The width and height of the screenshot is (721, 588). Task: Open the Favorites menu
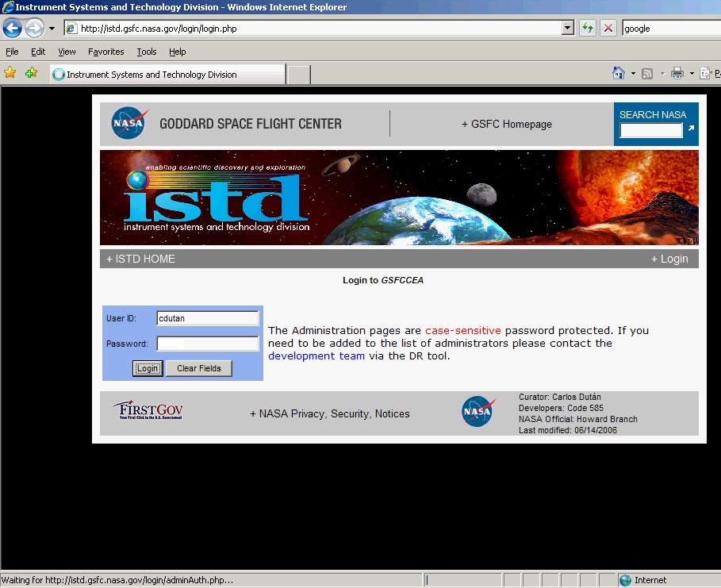(105, 52)
